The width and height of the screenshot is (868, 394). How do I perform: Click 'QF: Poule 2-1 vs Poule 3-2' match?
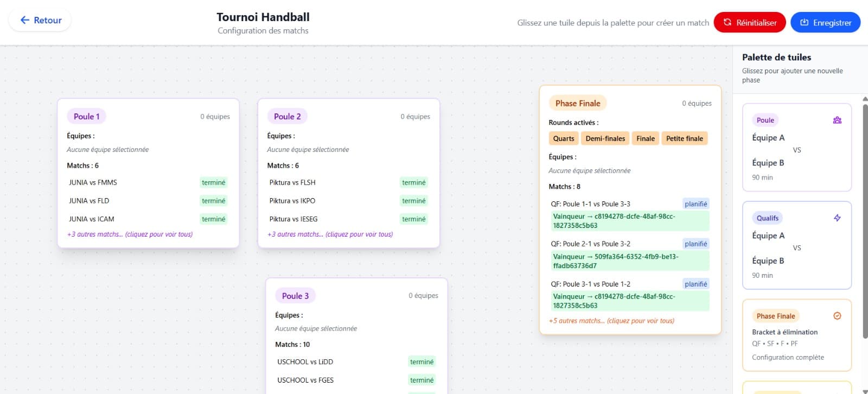(591, 244)
